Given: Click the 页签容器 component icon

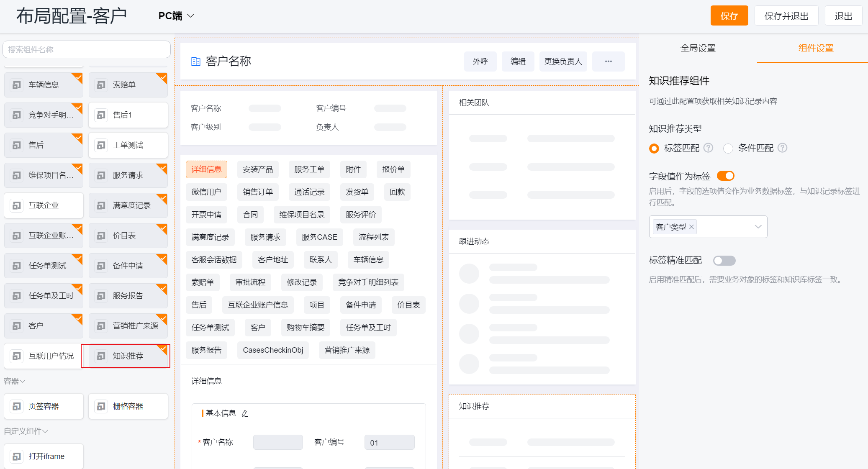Looking at the screenshot, I should 17,406.
